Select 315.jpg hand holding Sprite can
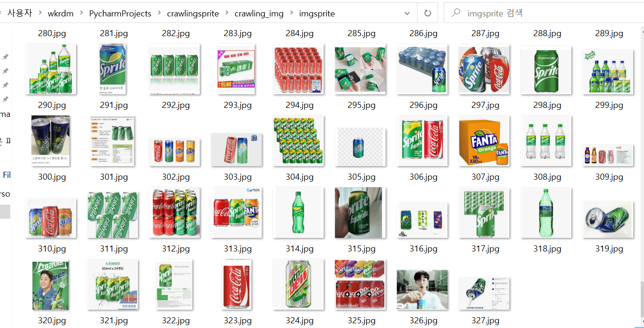644x328 pixels. [x=360, y=213]
